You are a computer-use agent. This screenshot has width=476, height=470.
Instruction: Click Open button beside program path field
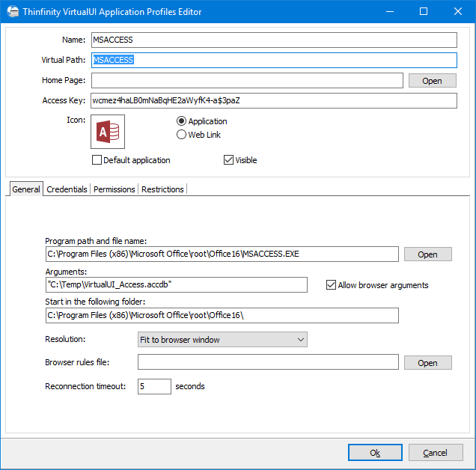[x=428, y=254]
